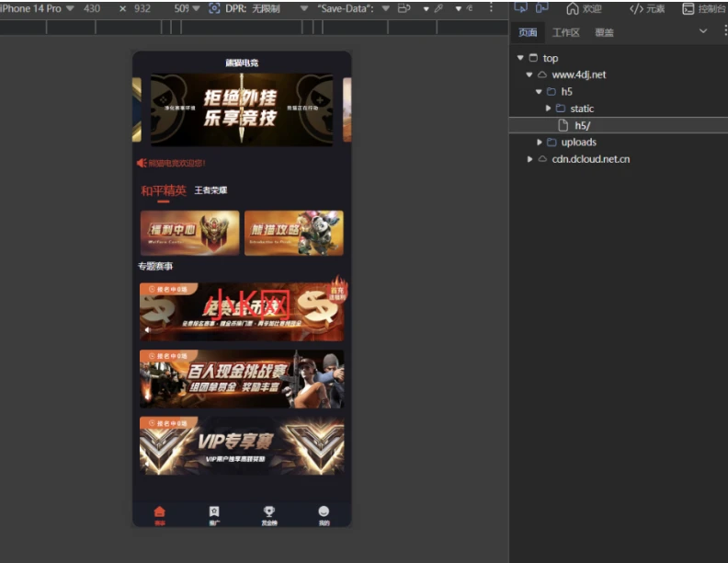
Task: Click the 熊猫电竞 page title
Action: click(x=242, y=63)
